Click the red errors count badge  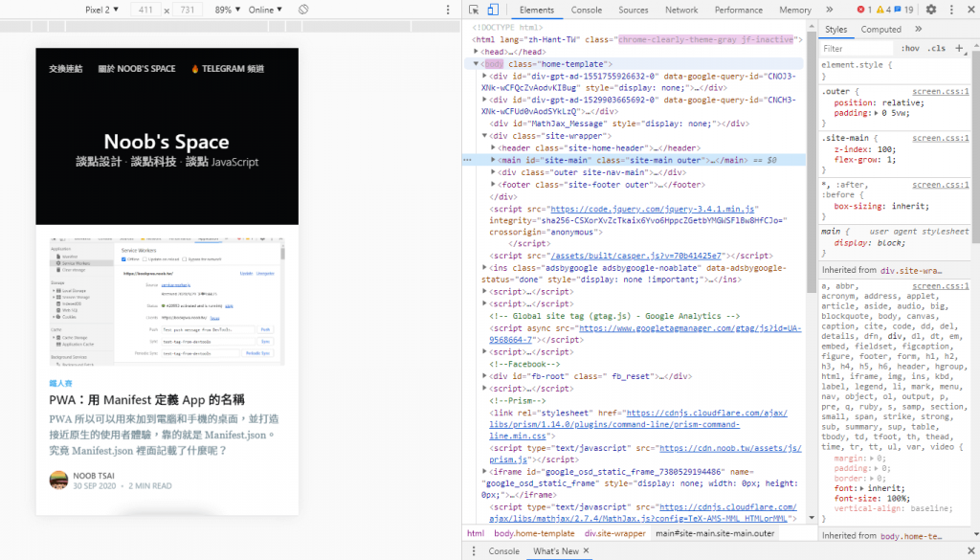864,10
